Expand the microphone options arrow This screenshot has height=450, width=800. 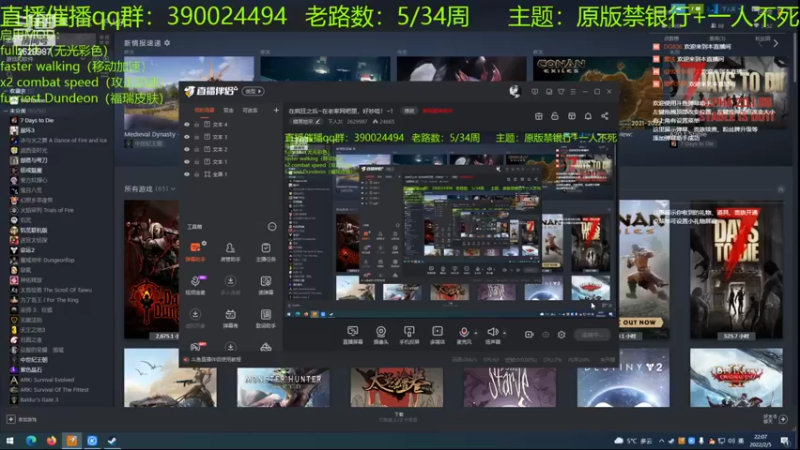pyautogui.click(x=476, y=333)
